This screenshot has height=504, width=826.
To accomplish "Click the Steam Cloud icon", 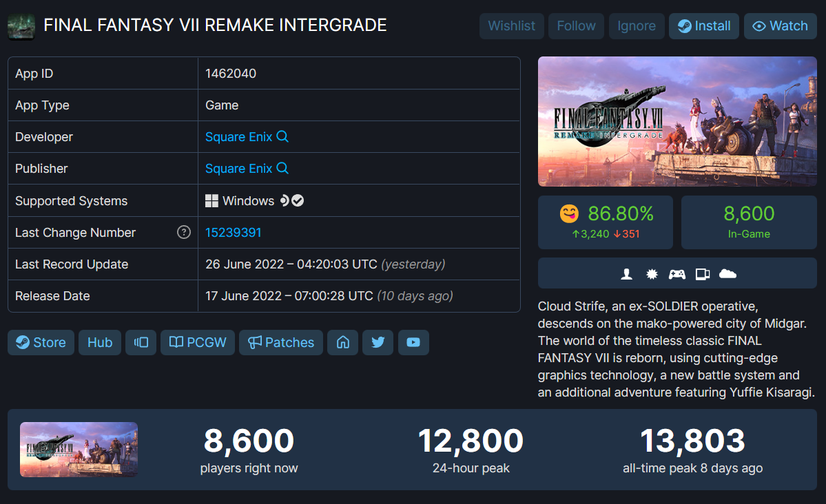I will pos(727,273).
